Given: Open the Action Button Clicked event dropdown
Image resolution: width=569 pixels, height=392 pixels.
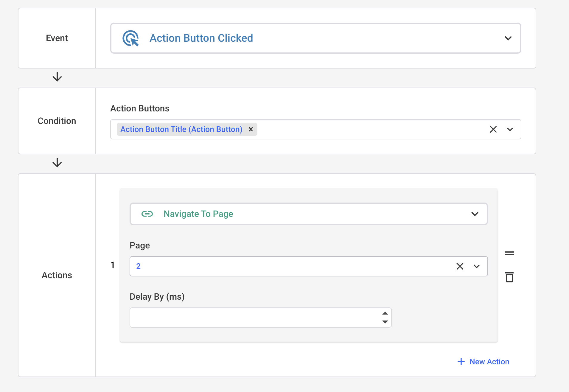Looking at the screenshot, I should 315,38.
